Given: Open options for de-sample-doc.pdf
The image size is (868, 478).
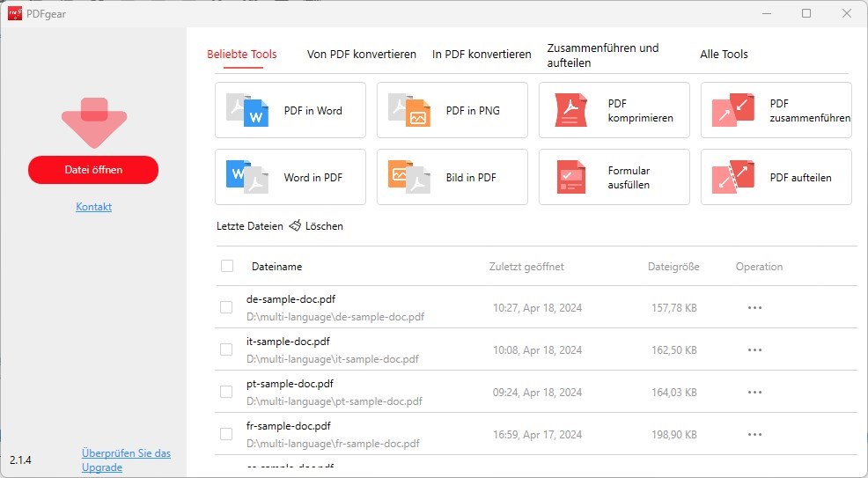Looking at the screenshot, I should click(754, 307).
